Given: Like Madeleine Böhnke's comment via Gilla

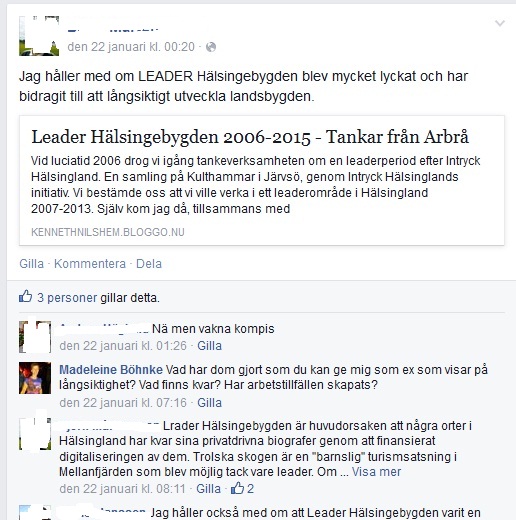Looking at the screenshot, I should pos(209,403).
